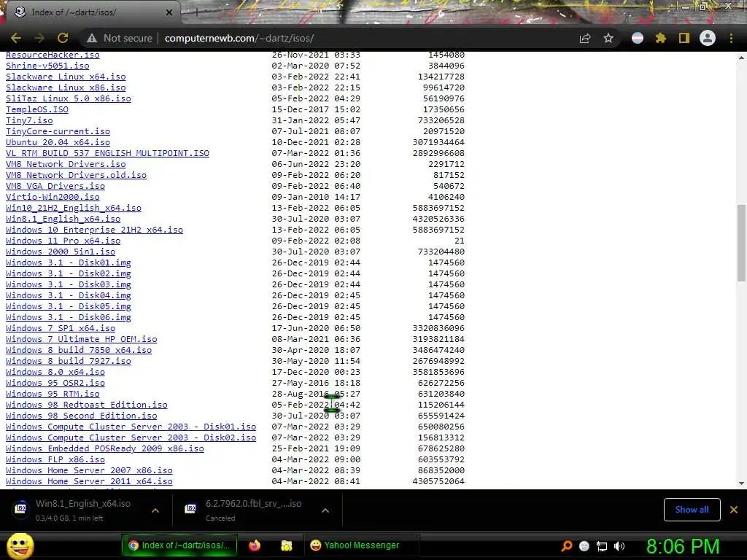Open Windows_98_Redtoast_Edition.iso link
Image resolution: width=747 pixels, height=560 pixels.
[x=87, y=405]
